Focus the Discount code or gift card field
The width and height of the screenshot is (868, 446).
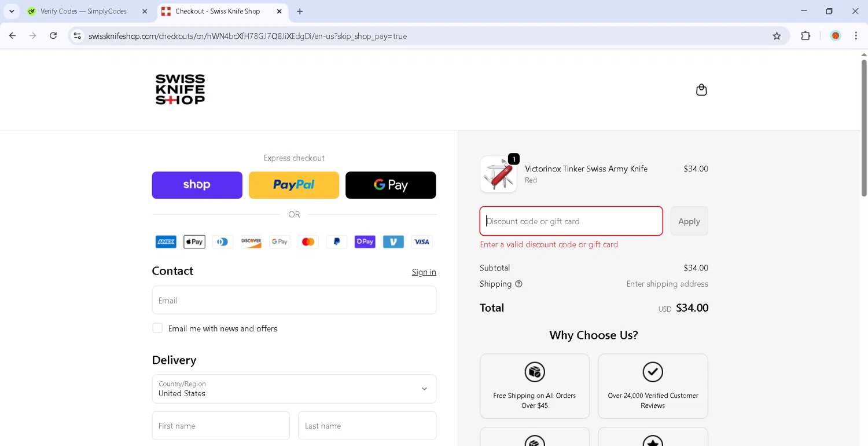pyautogui.click(x=571, y=221)
